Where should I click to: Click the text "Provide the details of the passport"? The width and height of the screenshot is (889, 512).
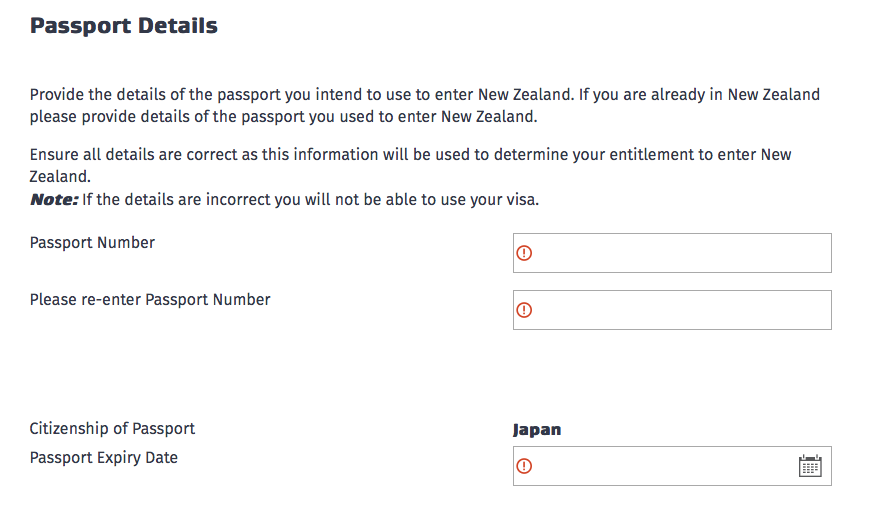(x=156, y=94)
